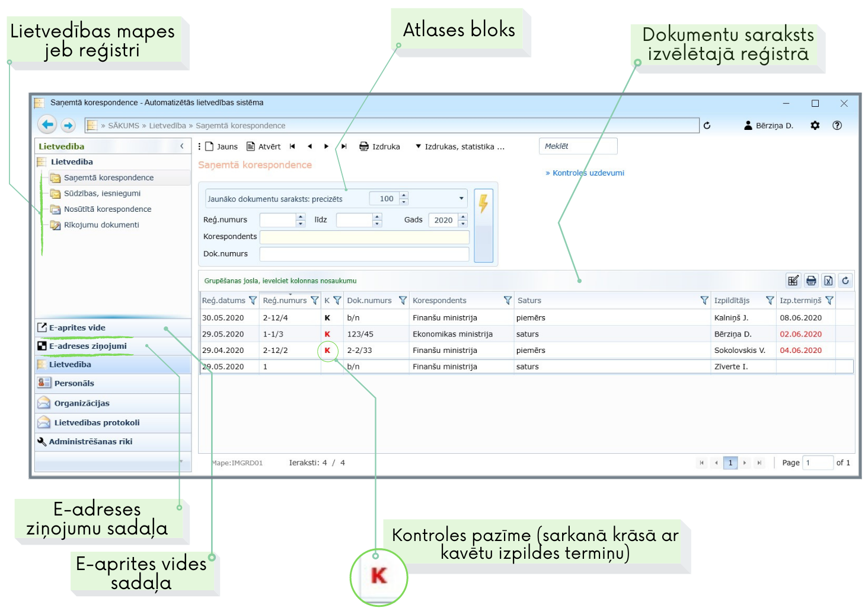This screenshot has height=611, width=868.
Task: Expand the Izdrukas, statistika menu
Action: tap(460, 147)
